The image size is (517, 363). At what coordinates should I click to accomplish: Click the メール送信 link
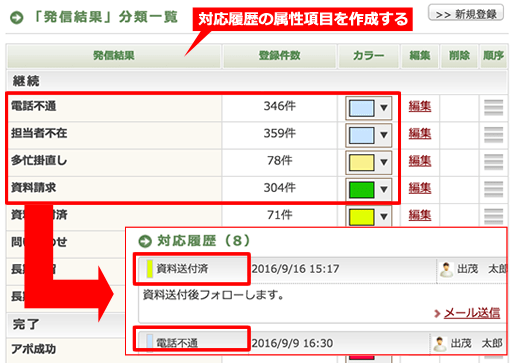[472, 313]
